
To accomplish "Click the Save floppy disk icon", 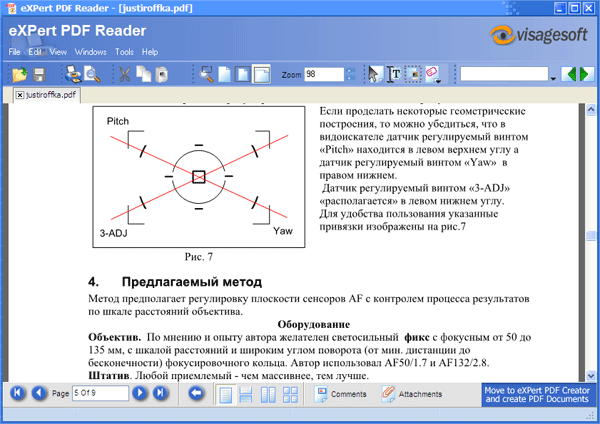I will (x=39, y=75).
